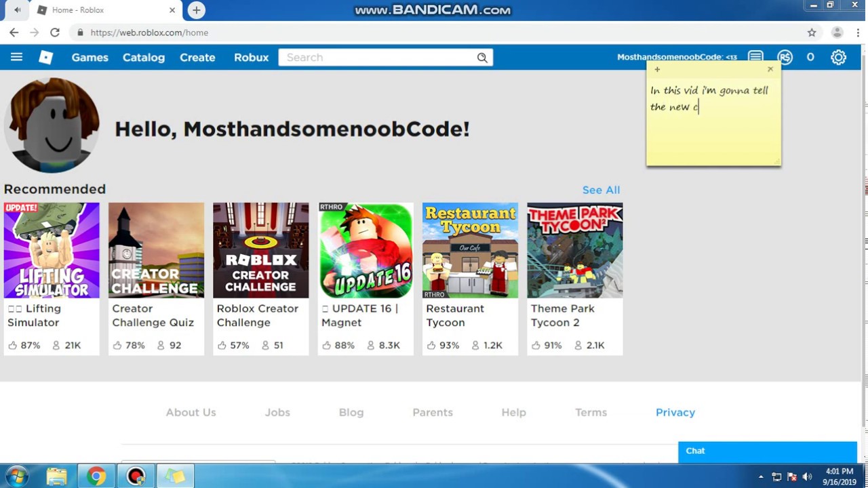Open Windows Start menu

pos(16,476)
